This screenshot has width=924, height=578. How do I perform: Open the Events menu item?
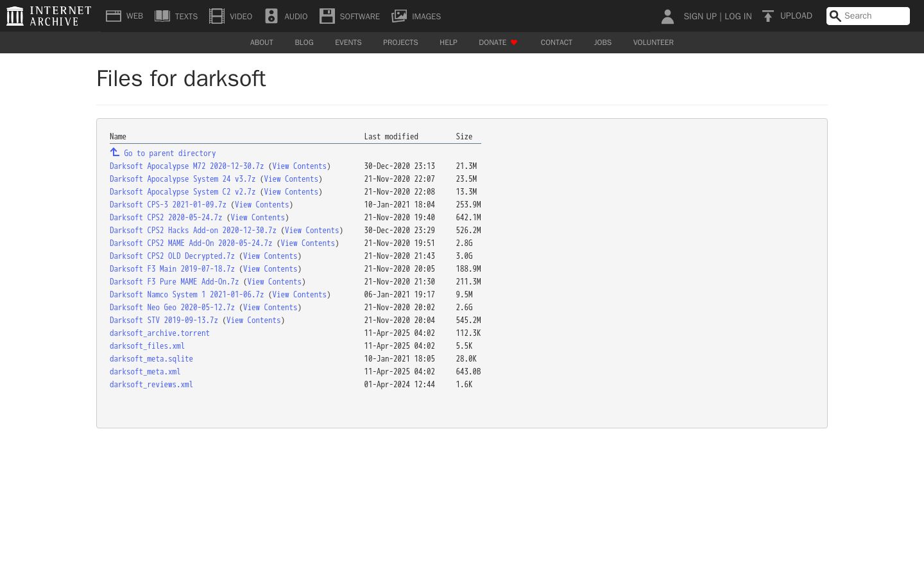pos(348,42)
